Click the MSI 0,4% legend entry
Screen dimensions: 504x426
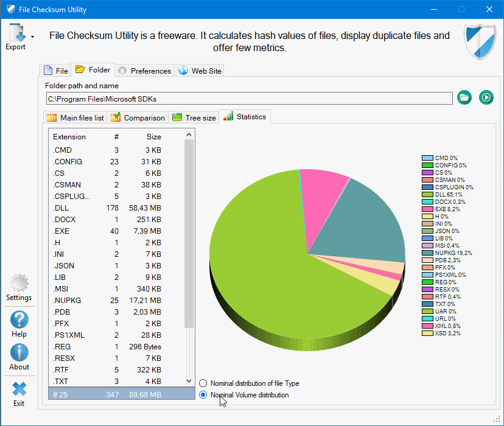pyautogui.click(x=441, y=246)
